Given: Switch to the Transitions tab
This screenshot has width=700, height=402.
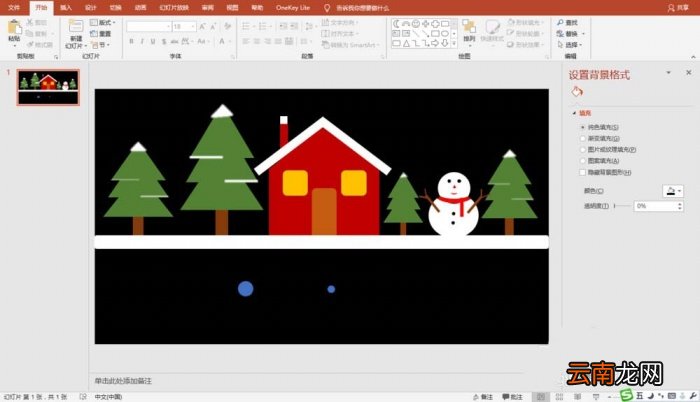Looking at the screenshot, I should pos(116,8).
